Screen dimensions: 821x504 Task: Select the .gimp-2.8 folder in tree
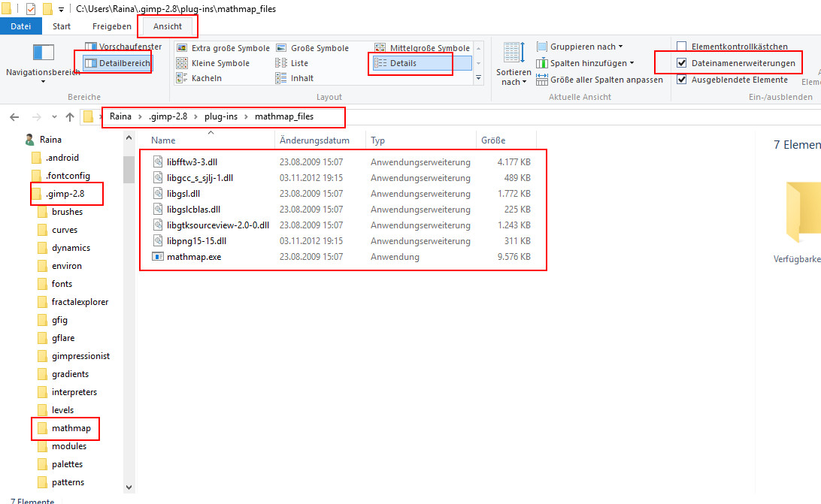65,194
